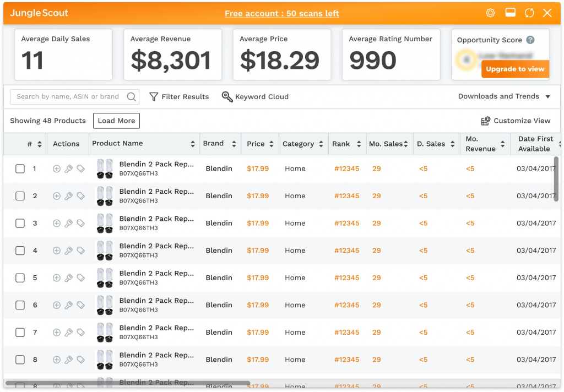Image resolution: width=564 pixels, height=392 pixels.
Task: Sort by the Brand column arrows
Action: coord(234,144)
